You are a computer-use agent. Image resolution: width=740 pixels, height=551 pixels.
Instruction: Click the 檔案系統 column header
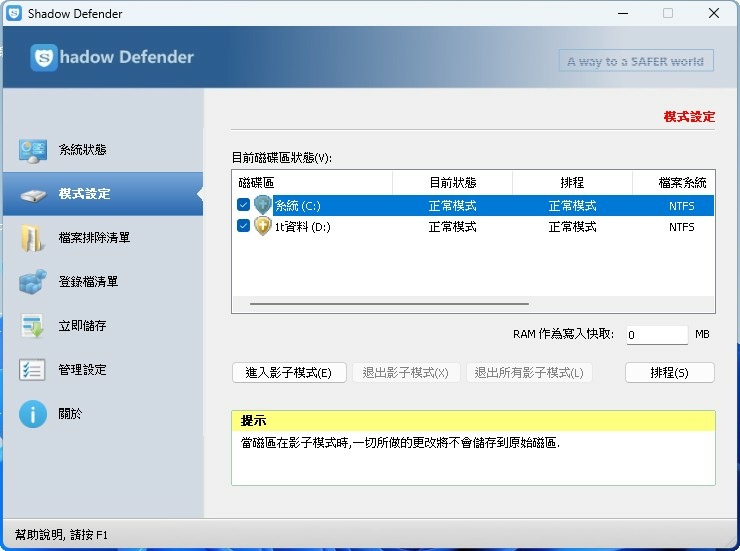click(x=674, y=183)
